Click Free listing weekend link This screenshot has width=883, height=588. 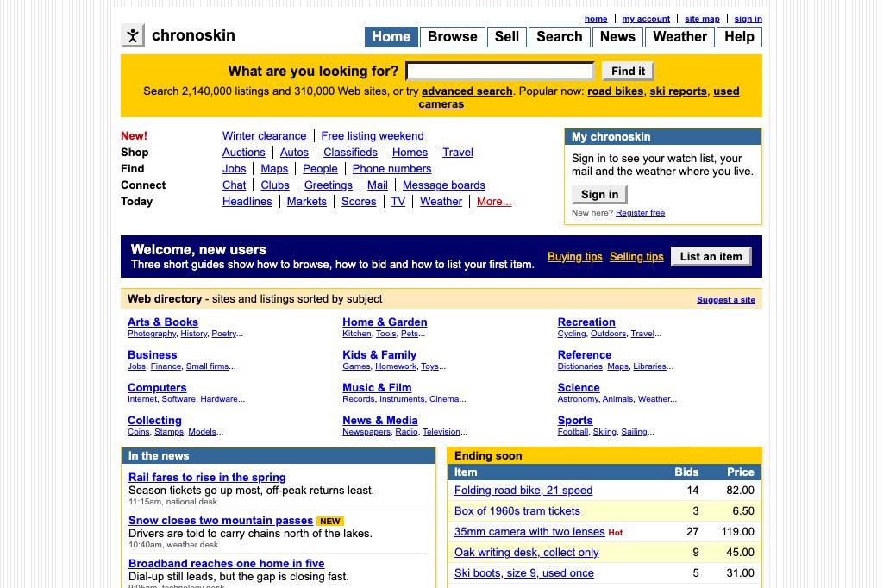tap(373, 135)
